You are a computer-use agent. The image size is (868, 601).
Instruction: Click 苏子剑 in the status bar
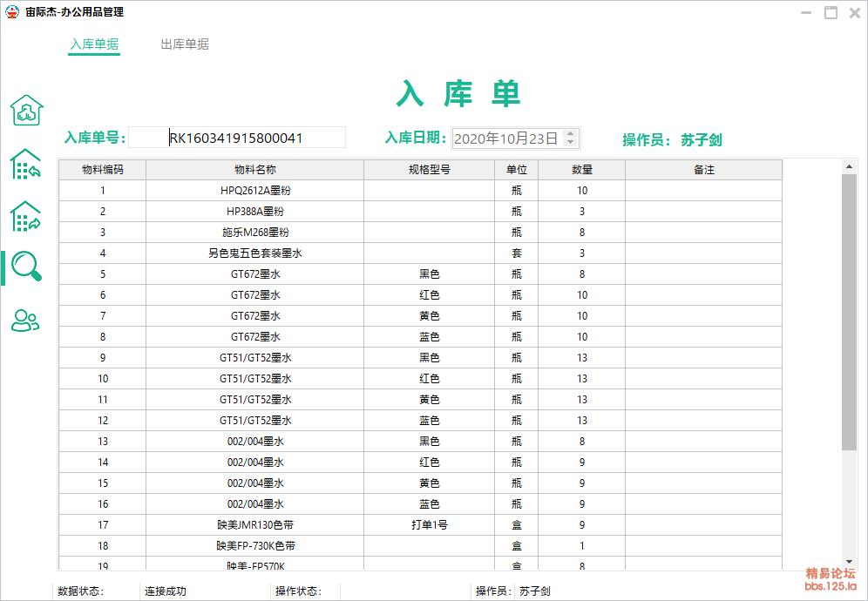click(535, 591)
